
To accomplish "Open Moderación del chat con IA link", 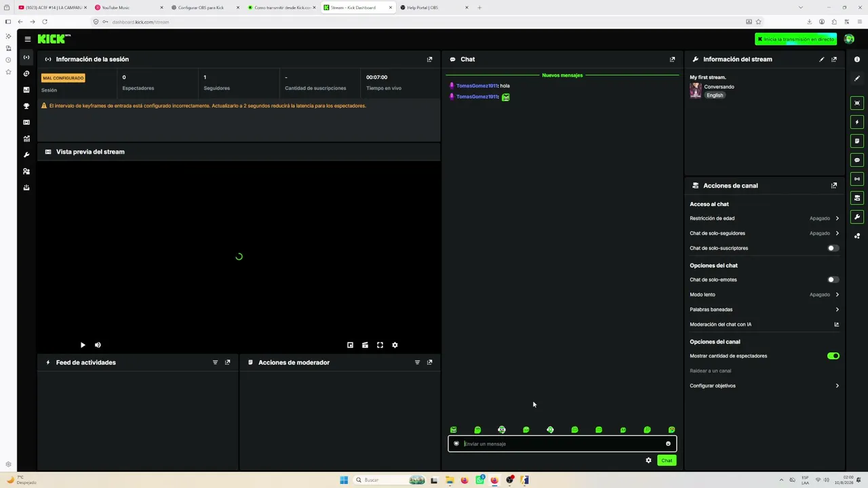I will click(x=764, y=325).
